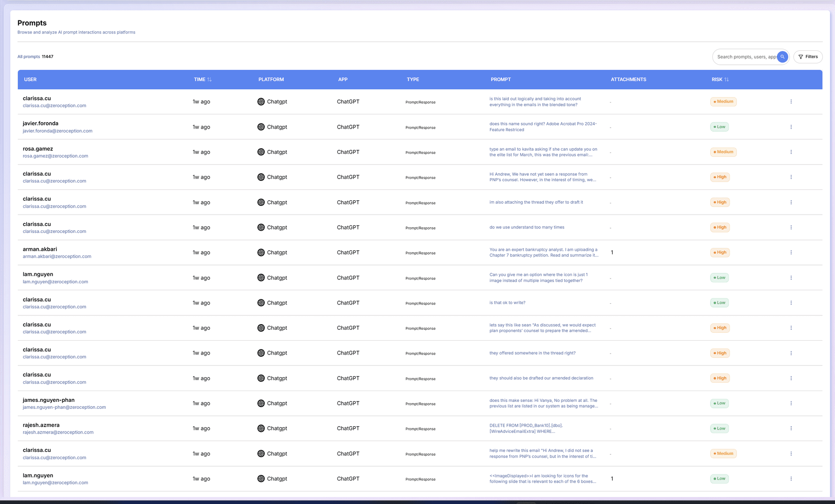835x504 pixels.
Task: Click the PLATFORM column header
Action: coord(271,80)
